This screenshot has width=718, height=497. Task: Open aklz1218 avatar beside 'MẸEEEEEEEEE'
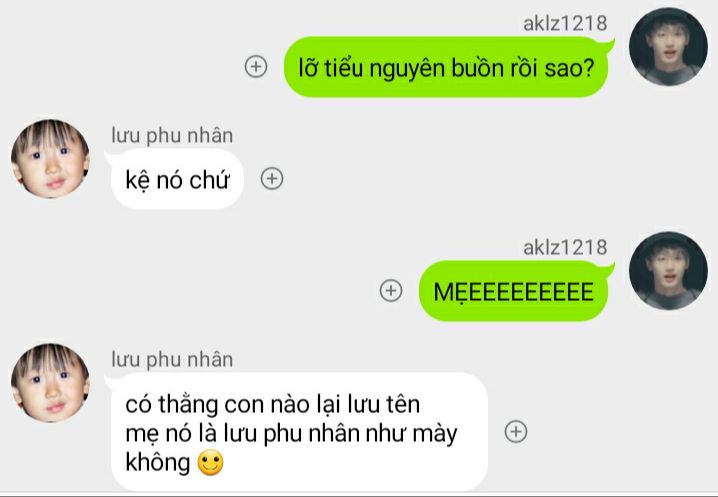pyautogui.click(x=669, y=271)
